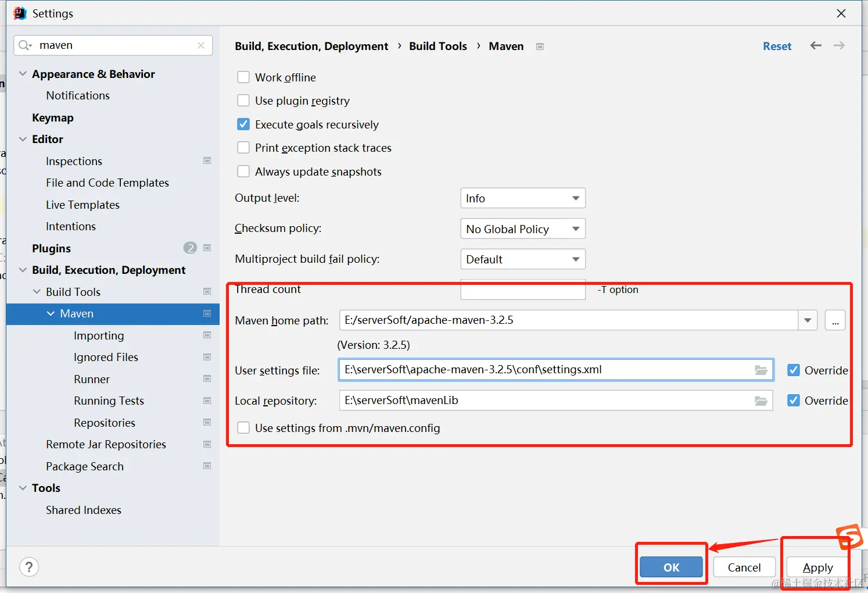
Task: Navigate back with the left arrow
Action: pos(816,45)
